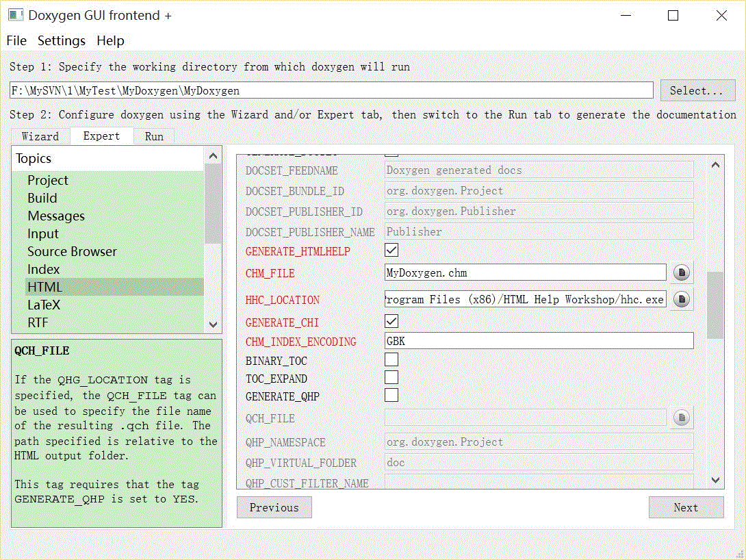Click the settings panel scroll down arrow

coord(715,480)
